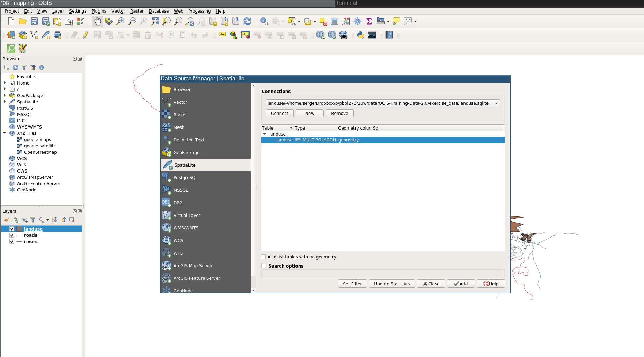Viewport: 644px width, 357px height.
Task: Select the Identify Features tool
Action: coord(264,21)
